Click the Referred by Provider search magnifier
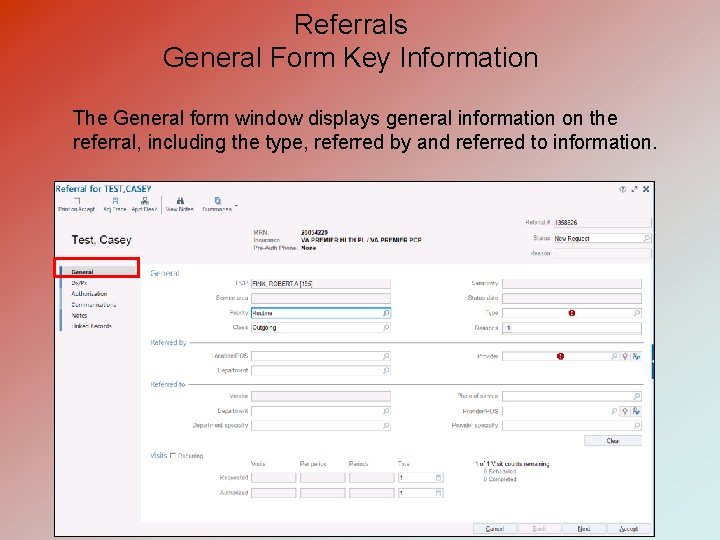This screenshot has width=720, height=540. [x=614, y=356]
